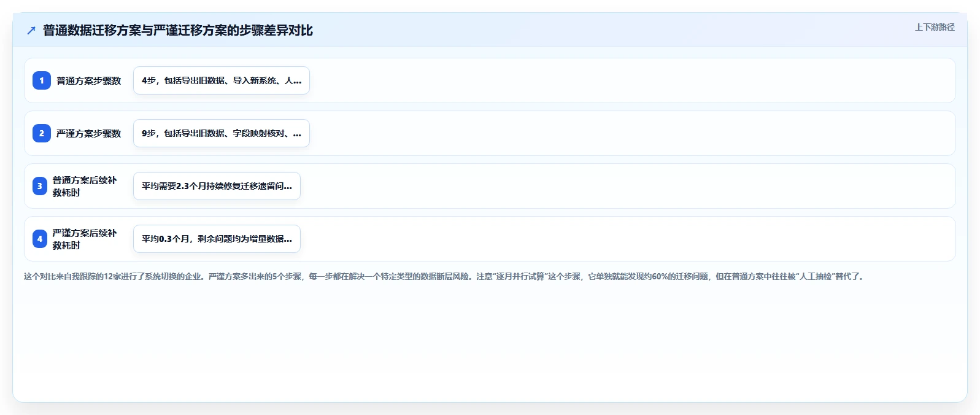Open the 平均0.3个月 value chip
Image resolution: width=980 pixels, height=415 pixels.
(217, 239)
